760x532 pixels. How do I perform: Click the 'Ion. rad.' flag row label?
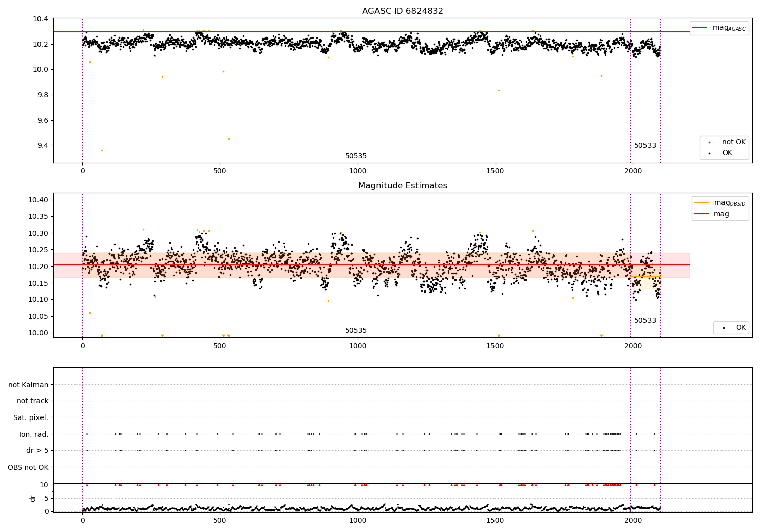pyautogui.click(x=34, y=434)
